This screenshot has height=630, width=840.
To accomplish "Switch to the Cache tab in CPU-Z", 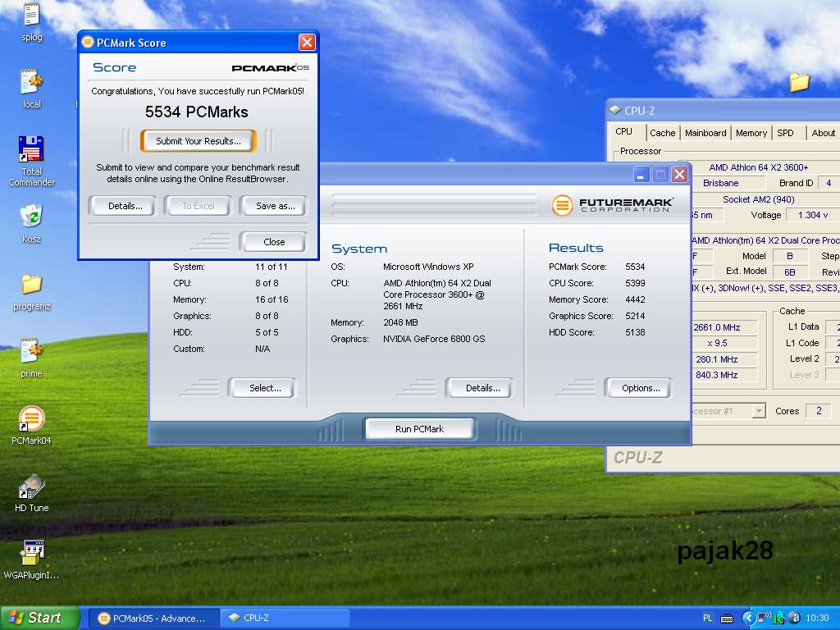I will 662,133.
